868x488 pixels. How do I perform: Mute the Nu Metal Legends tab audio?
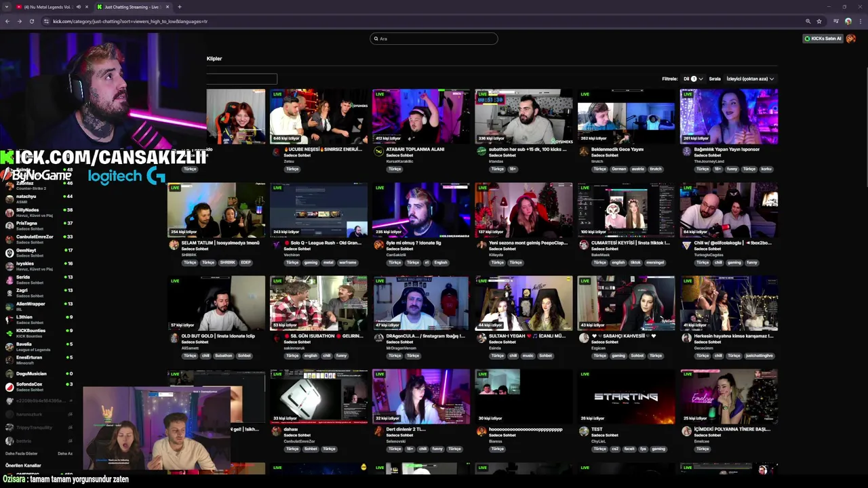(78, 7)
